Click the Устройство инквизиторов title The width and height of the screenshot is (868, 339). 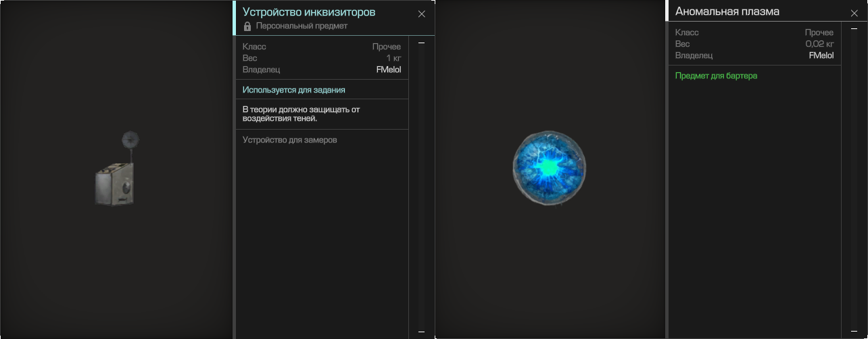[x=309, y=12]
